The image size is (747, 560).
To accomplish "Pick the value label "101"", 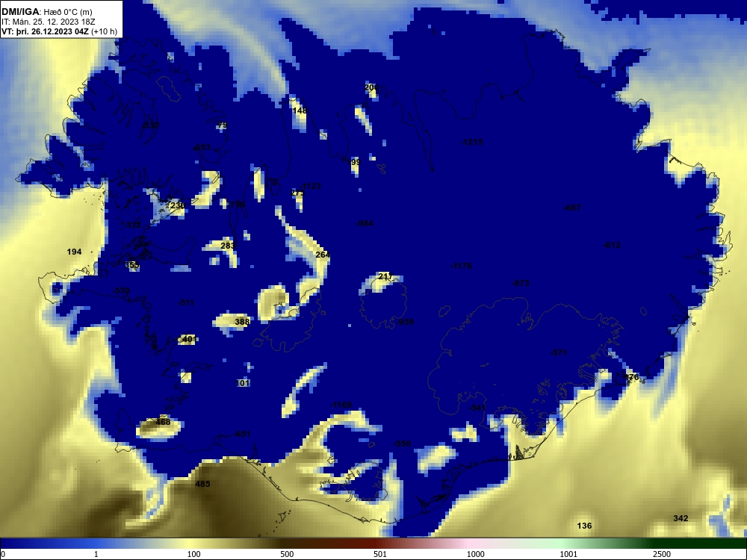I will [243, 383].
